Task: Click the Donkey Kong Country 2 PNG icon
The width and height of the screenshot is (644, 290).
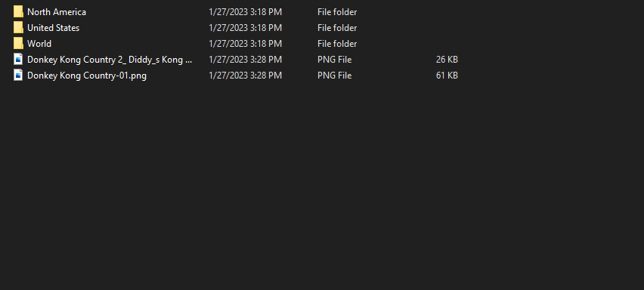Action: pyautogui.click(x=18, y=60)
